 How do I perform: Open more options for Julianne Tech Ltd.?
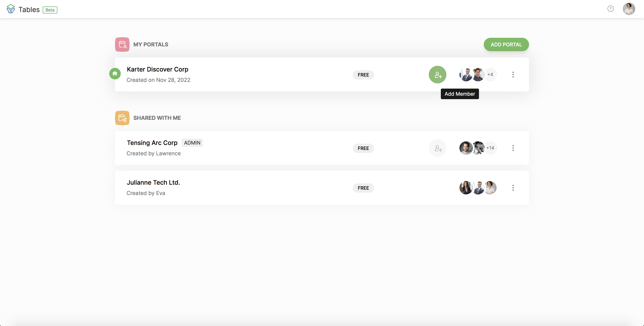point(513,188)
